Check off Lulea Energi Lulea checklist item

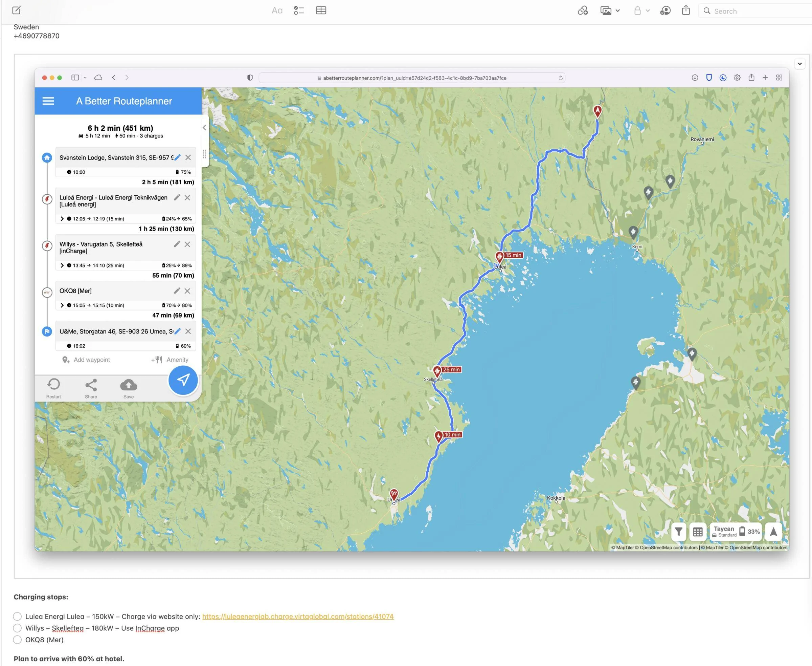click(17, 616)
